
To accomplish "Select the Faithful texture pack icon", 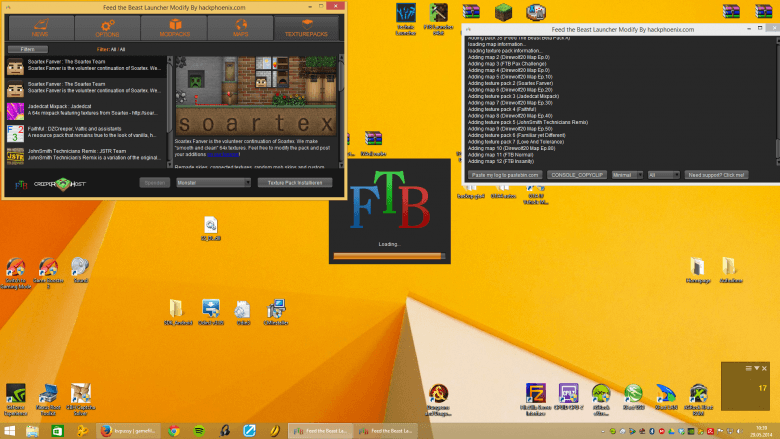I will pos(15,134).
